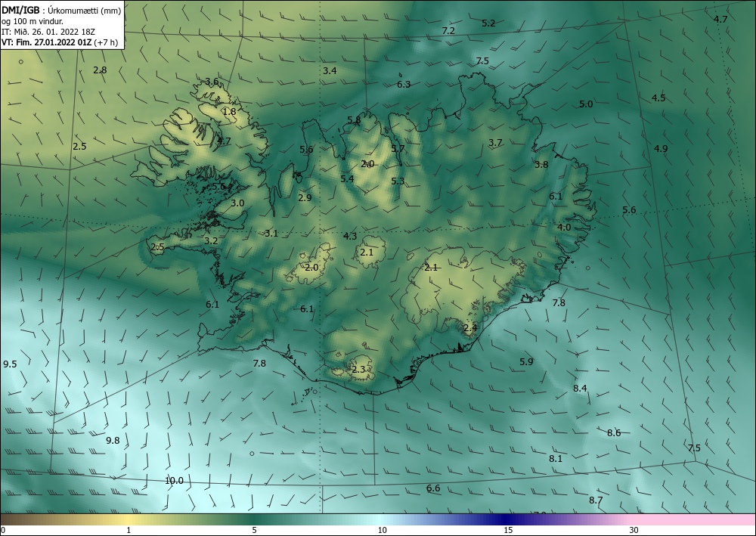The image size is (756, 536).
Task: Click the 8.6 value southeast of Iceland
Action: coord(614,433)
